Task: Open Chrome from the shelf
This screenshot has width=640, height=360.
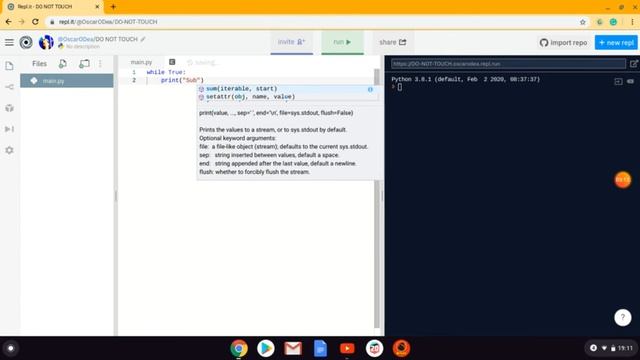Action: click(239, 348)
